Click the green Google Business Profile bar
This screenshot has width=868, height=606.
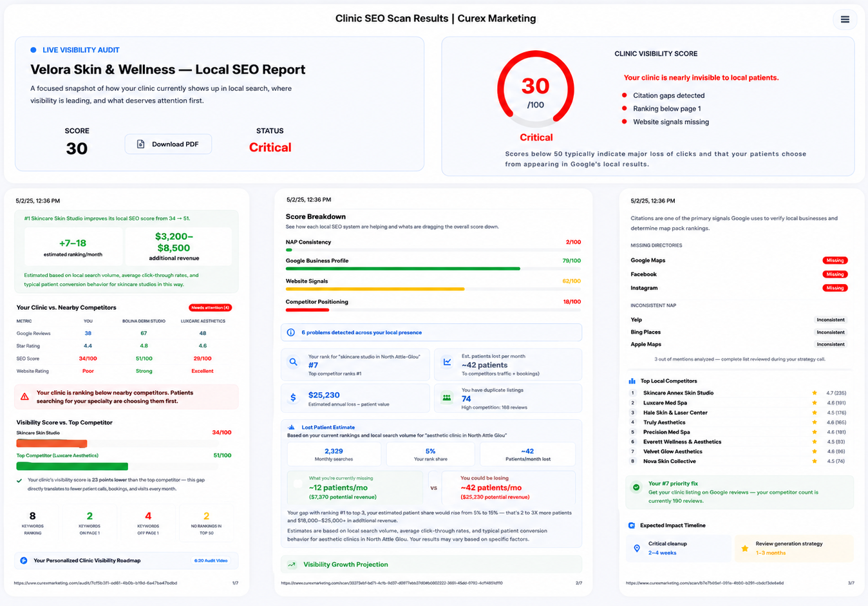coord(403,269)
